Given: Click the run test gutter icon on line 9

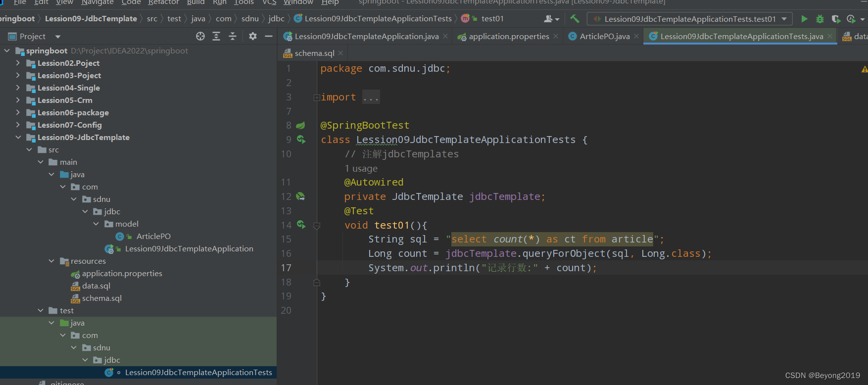Looking at the screenshot, I should coord(301,140).
